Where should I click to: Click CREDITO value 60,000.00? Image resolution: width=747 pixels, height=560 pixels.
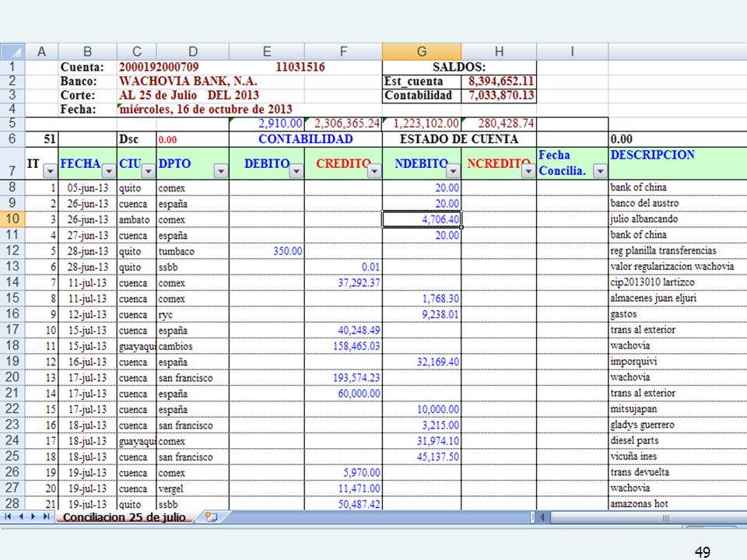coord(343,394)
